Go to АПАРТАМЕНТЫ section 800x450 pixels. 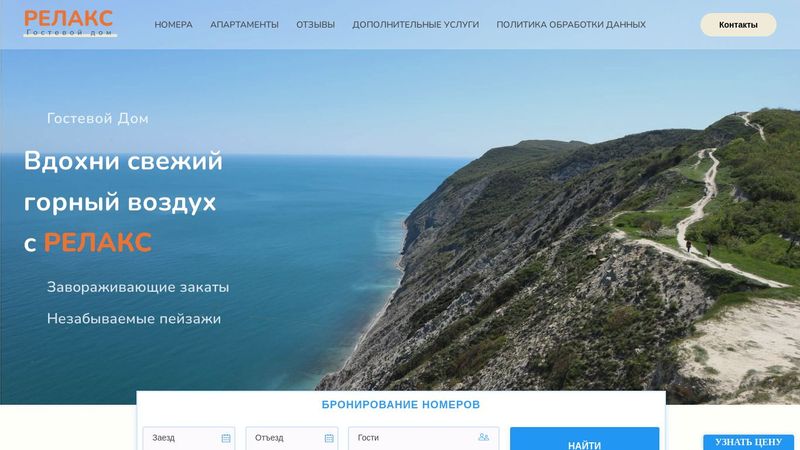click(x=244, y=24)
